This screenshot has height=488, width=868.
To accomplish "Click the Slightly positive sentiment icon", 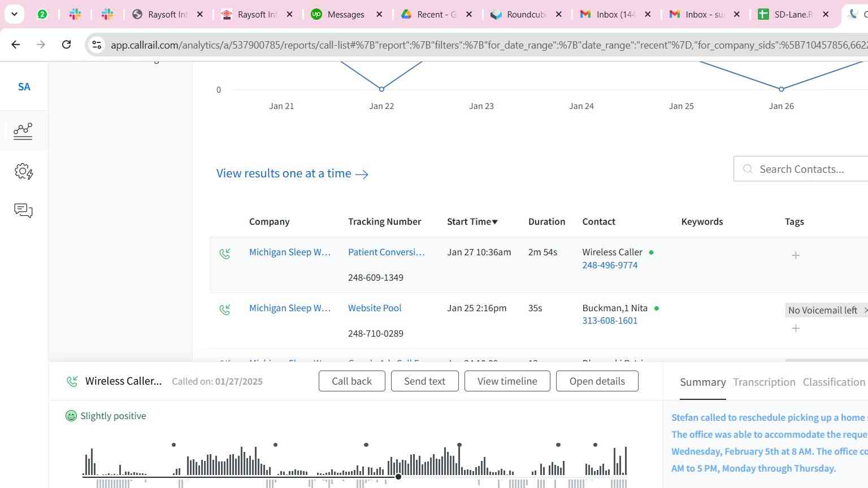I will 71,416.
